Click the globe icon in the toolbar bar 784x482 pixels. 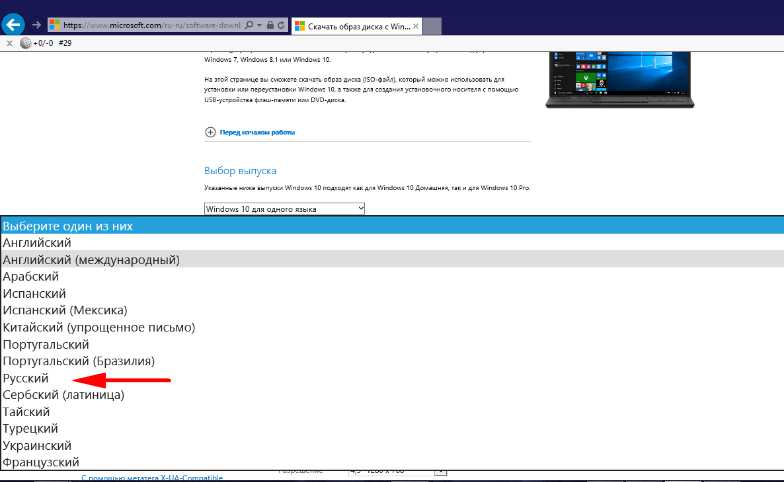[26, 43]
